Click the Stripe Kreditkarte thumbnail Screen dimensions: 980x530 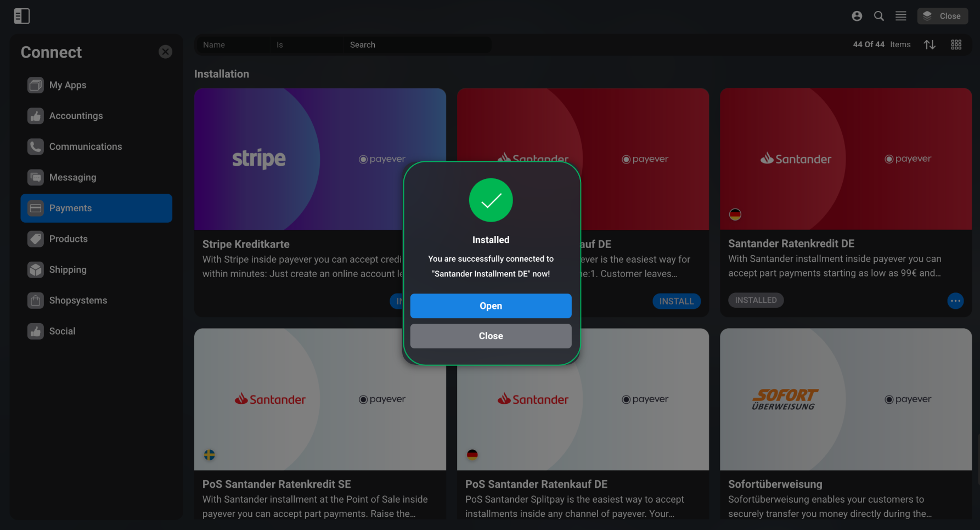pyautogui.click(x=320, y=159)
